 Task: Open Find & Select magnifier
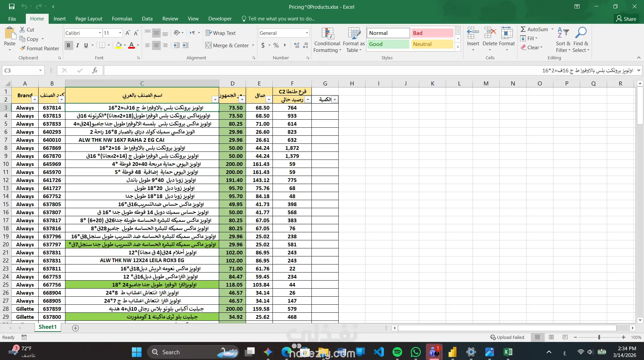pos(581,40)
